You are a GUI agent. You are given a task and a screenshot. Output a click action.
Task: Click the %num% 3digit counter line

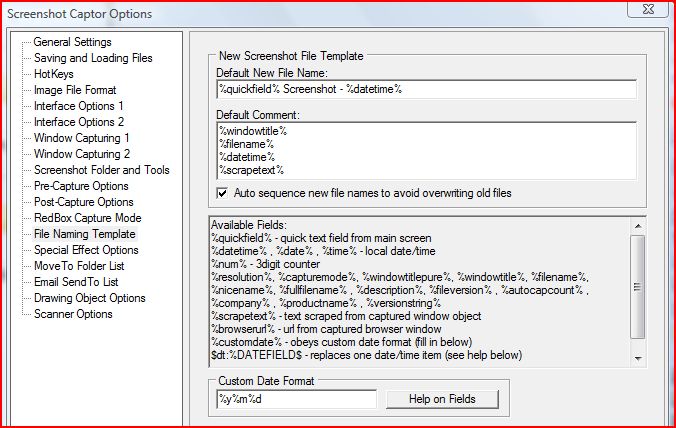pyautogui.click(x=265, y=264)
